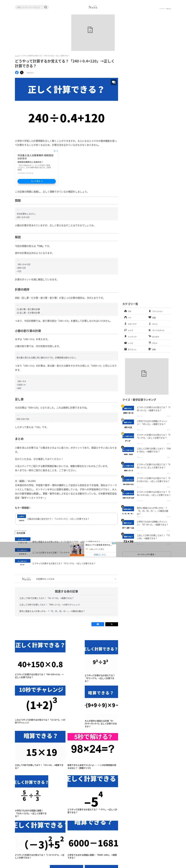Image resolution: width=186 pixels, height=868 pixels.
Task: Share article via Facebook icon under title
Action: pos(17,72)
